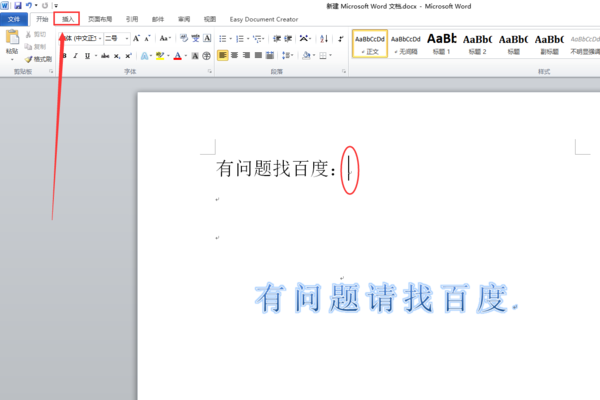Open the Change Case (Aa) menu
This screenshot has height=400, width=600.
pos(165,38)
